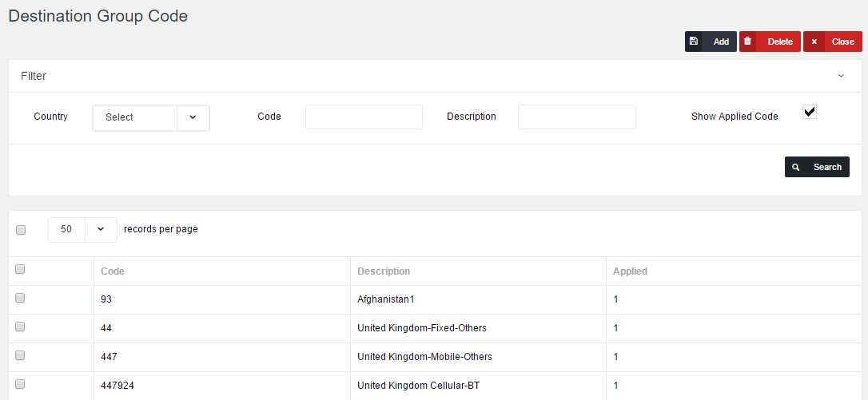Select the United Kingdom-Fixed-Others row checkbox
868x400 pixels.
(21, 327)
